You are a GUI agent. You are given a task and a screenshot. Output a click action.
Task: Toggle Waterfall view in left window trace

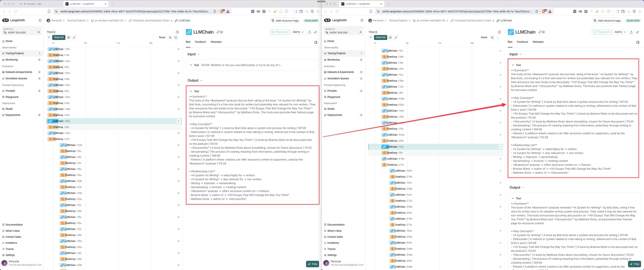(59, 37)
